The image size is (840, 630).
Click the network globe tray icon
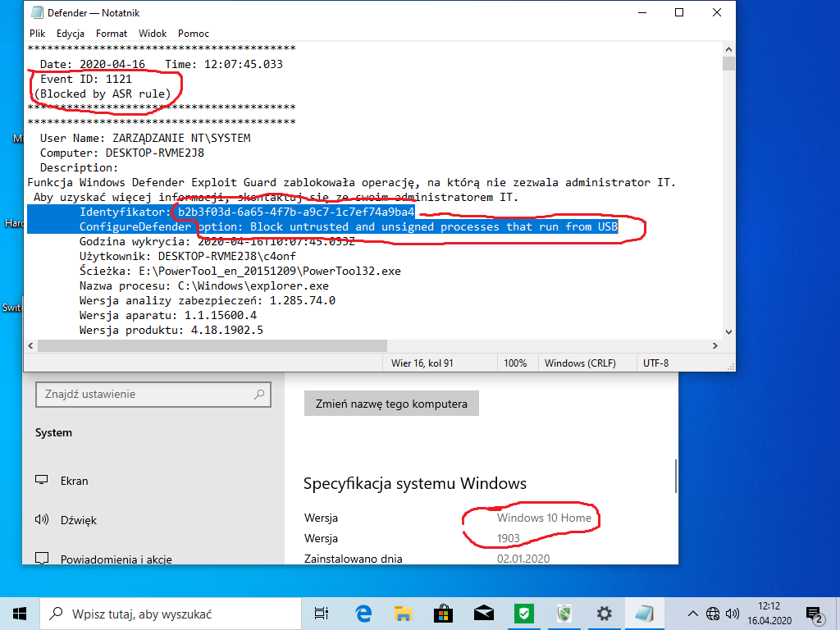pos(713,614)
